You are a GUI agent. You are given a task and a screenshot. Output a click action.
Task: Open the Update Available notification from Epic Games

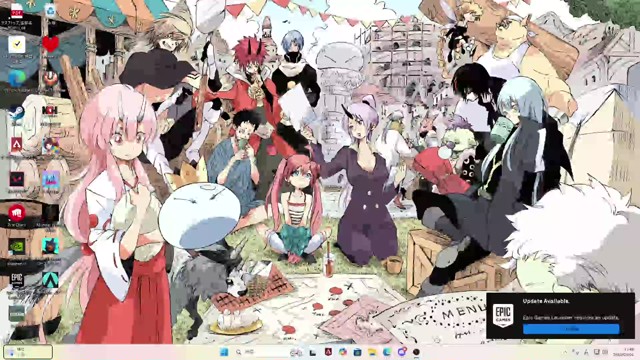(560, 316)
